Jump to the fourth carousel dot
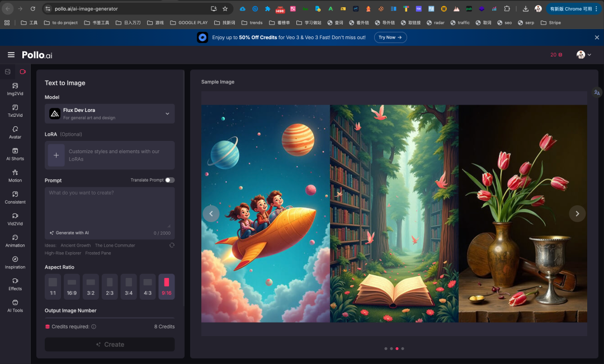Screen dimensions: 604x364 [x=403, y=348]
